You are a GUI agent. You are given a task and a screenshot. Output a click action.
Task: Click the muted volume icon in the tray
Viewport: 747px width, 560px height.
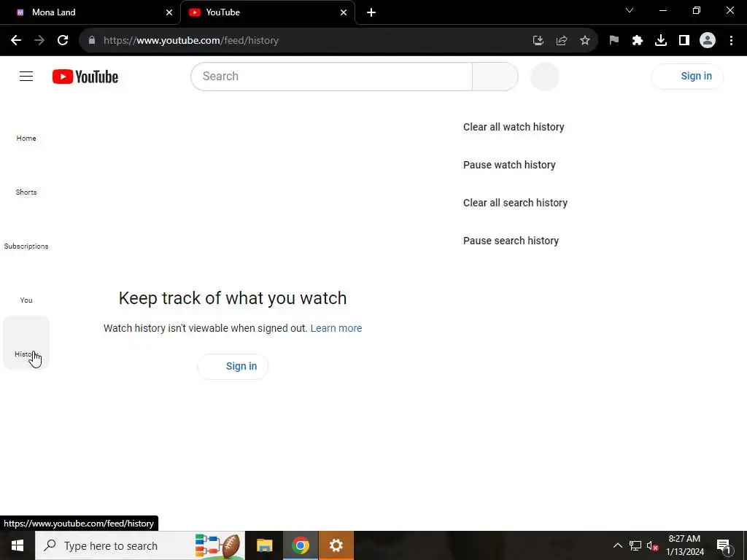652,545
